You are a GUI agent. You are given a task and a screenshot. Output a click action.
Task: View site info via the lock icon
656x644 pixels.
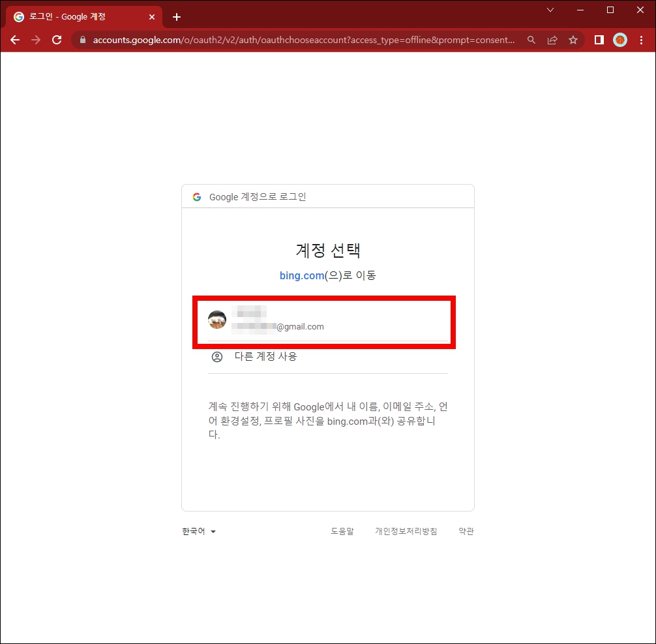pos(82,40)
